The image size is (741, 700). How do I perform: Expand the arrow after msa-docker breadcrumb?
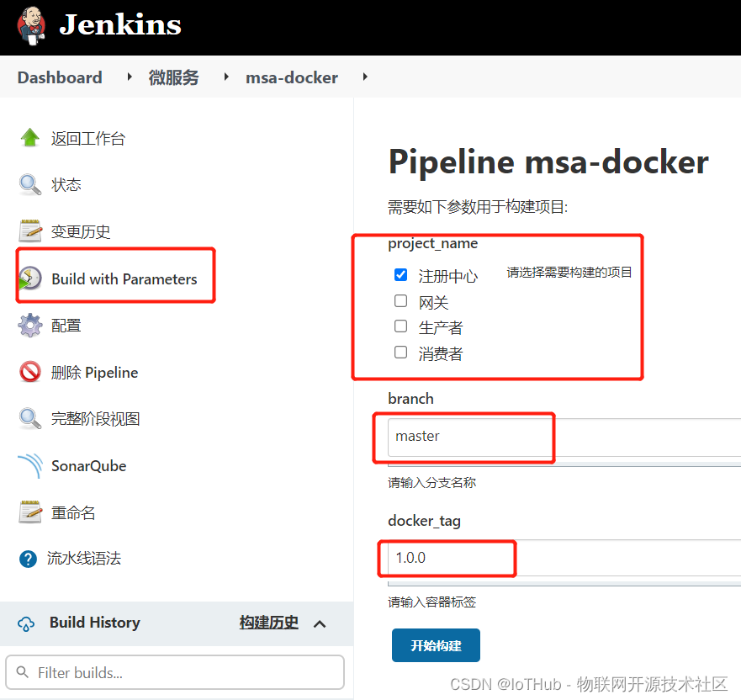pos(365,77)
